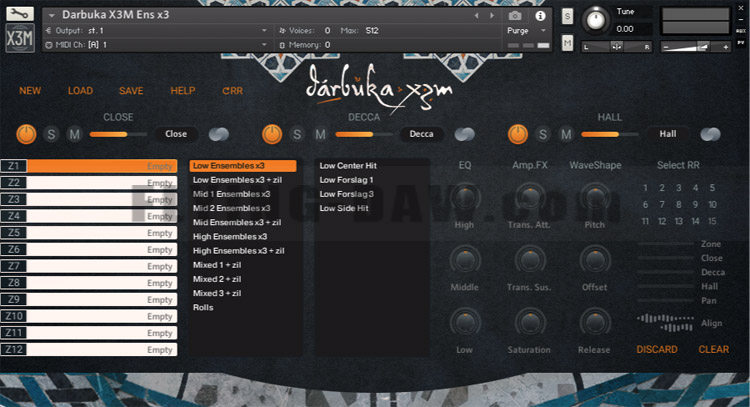The image size is (750, 407).
Task: Click the Close stereo link icon
Action: click(x=219, y=134)
